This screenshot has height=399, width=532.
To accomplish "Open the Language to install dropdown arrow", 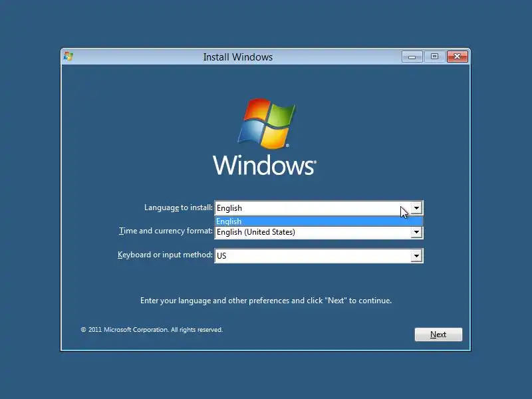I will 416,207.
